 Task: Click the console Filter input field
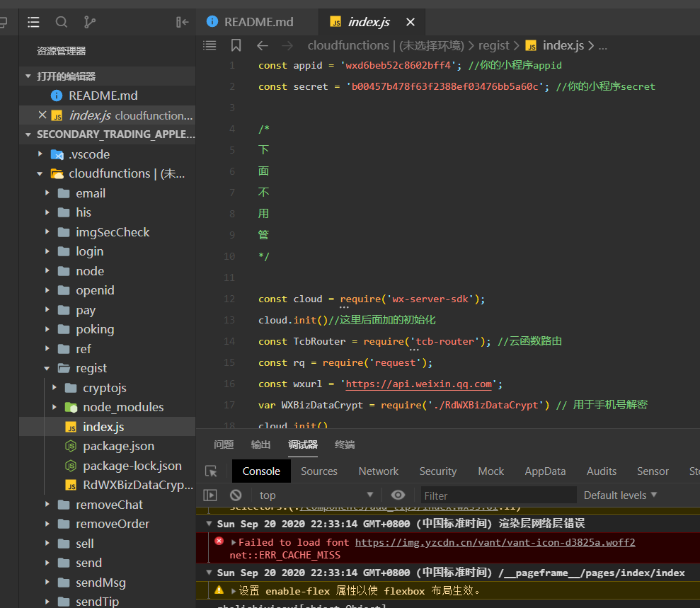498,495
